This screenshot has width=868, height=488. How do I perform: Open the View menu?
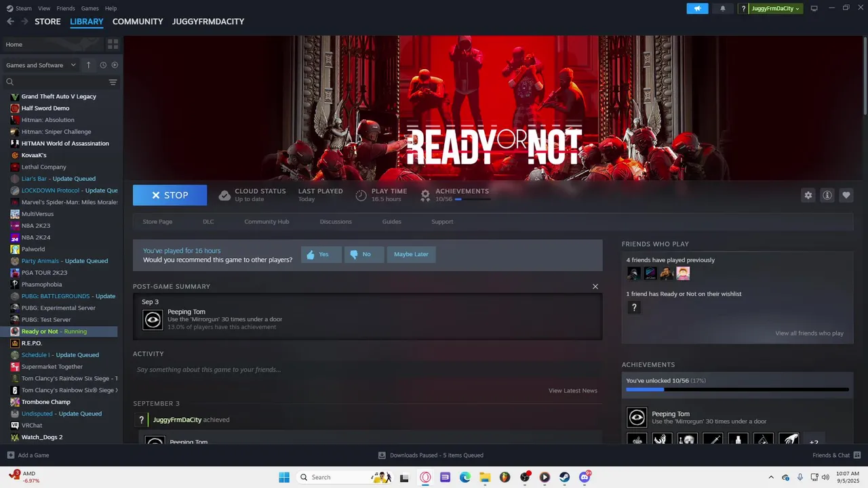44,8
